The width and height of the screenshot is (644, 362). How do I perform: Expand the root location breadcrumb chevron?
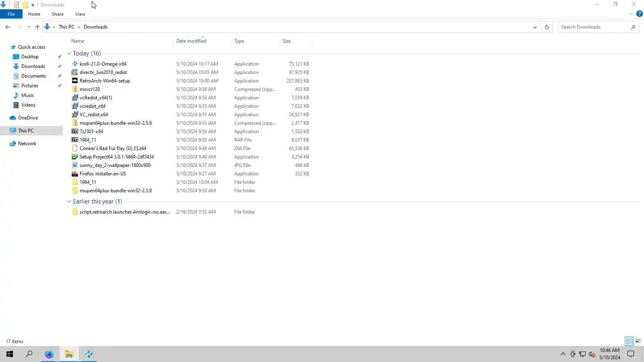click(54, 27)
